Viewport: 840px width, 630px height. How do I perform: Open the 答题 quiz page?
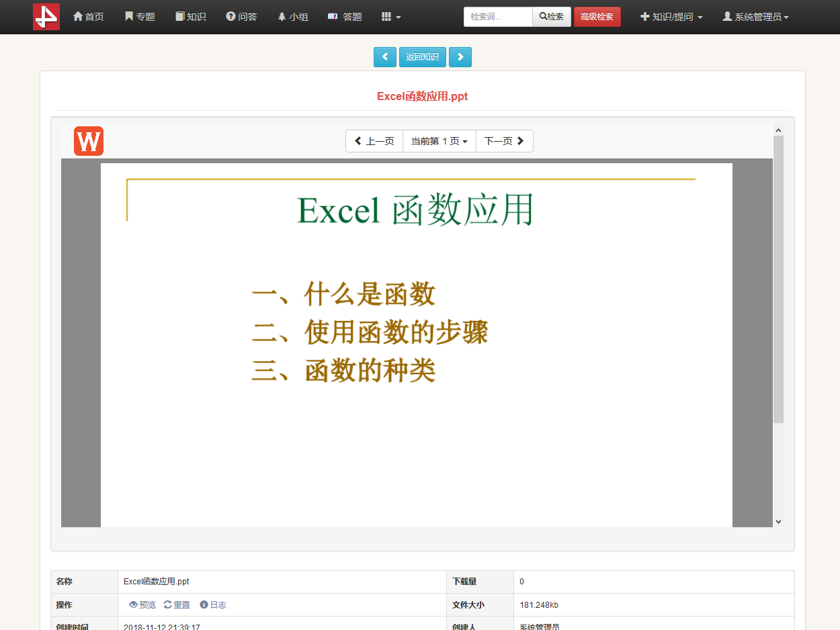(x=345, y=17)
